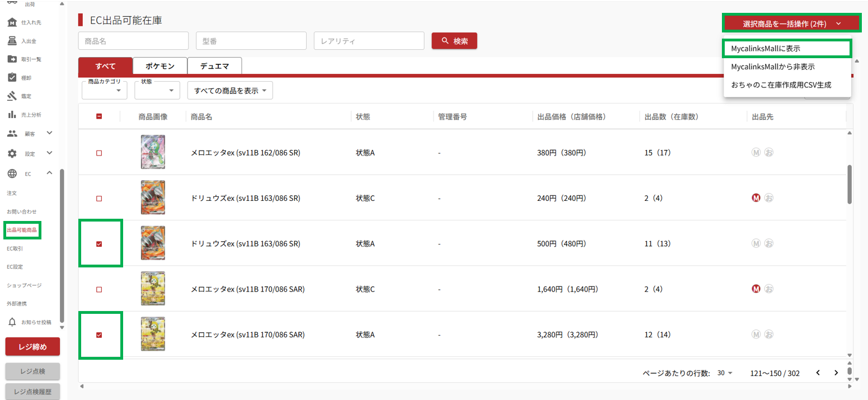
Task: Open the 商品カテゴリ dropdown
Action: point(104,91)
